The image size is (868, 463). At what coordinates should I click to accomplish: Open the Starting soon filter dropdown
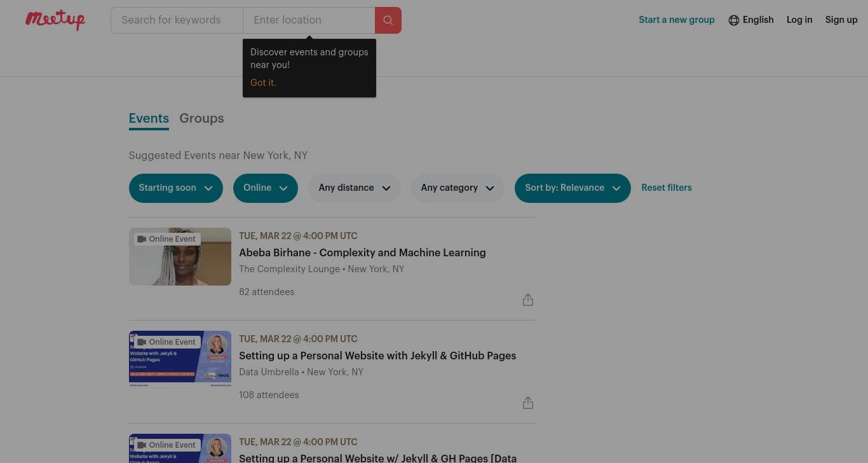coord(176,188)
